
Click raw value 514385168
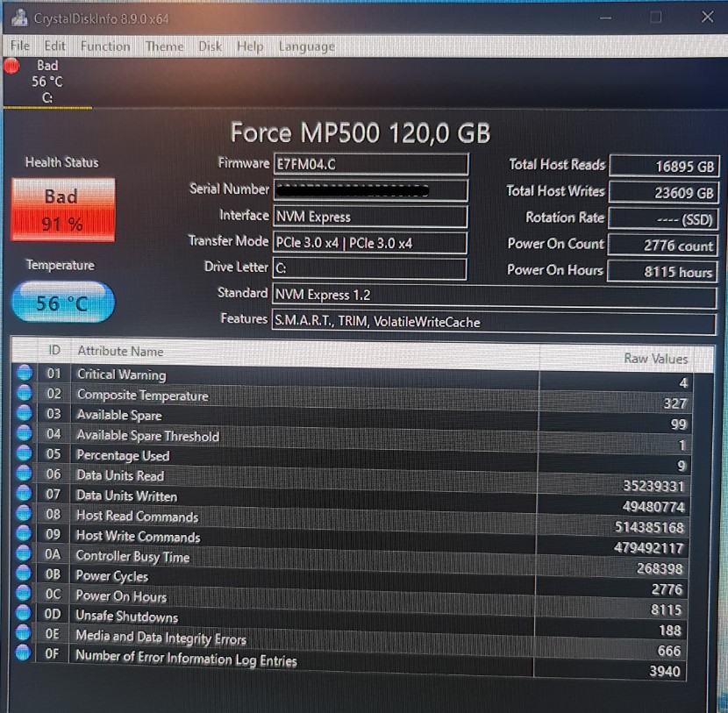[649, 527]
